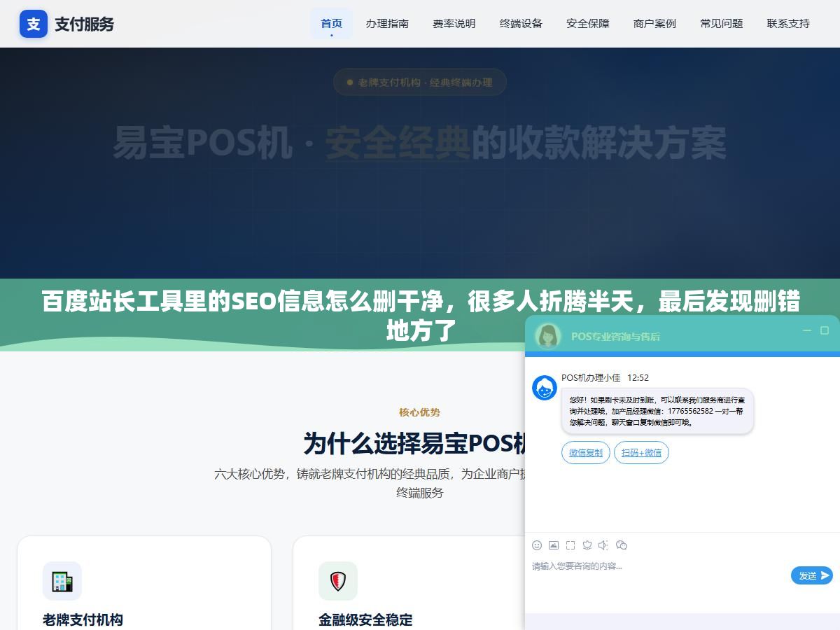
Task: Click the rating flower icon in chat toolbar
Action: point(587,545)
